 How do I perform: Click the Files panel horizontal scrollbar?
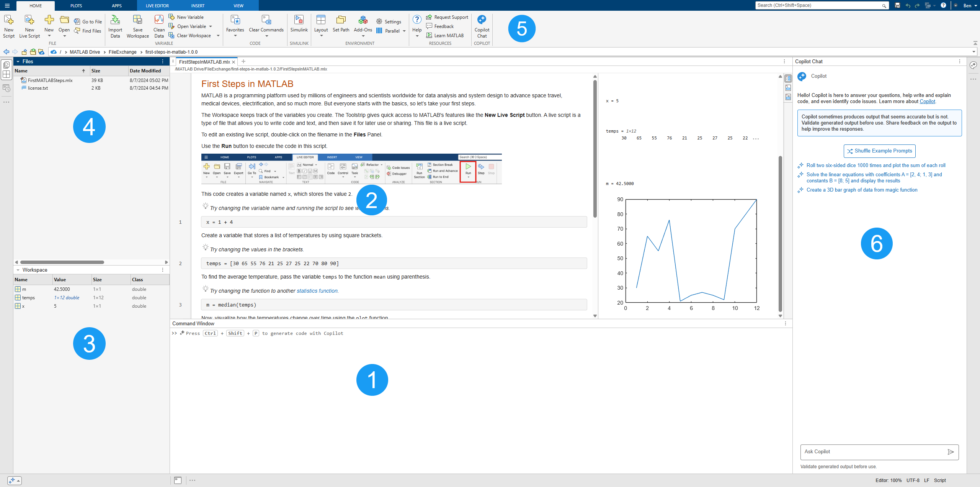click(62, 262)
